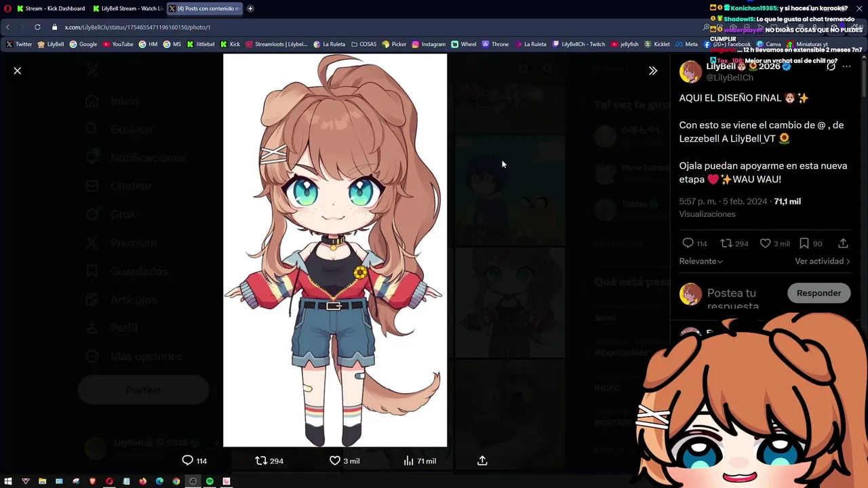868x488 pixels.
Task: View analytics bar-chart icon below photo
Action: point(408,461)
